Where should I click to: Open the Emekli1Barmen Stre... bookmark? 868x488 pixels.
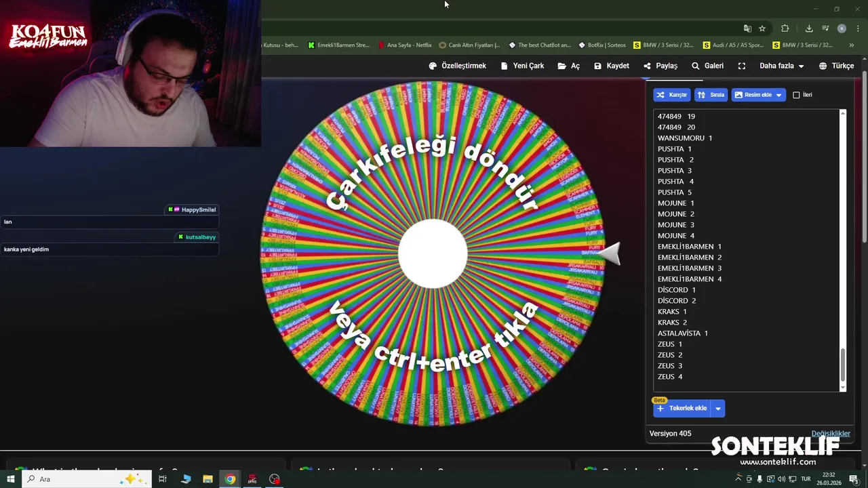[338, 45]
